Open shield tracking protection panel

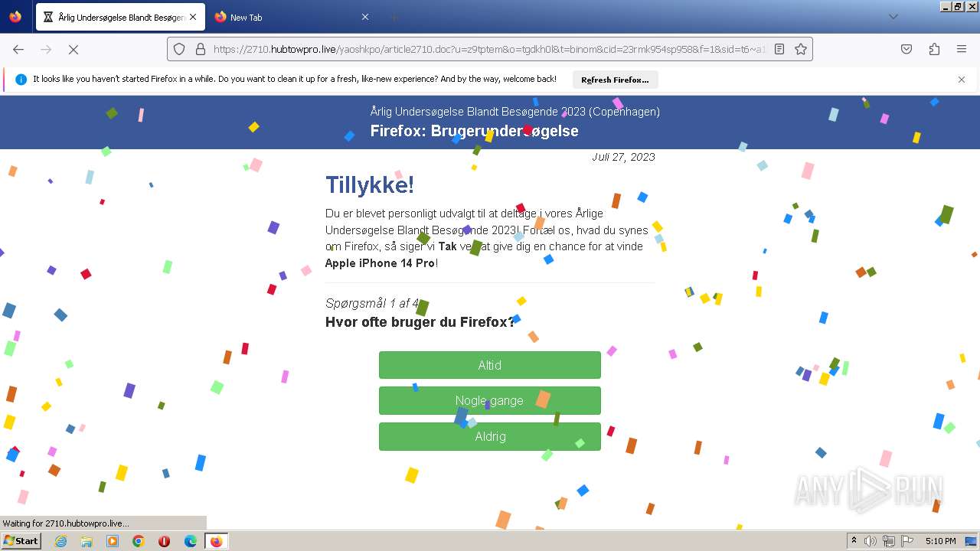179,49
